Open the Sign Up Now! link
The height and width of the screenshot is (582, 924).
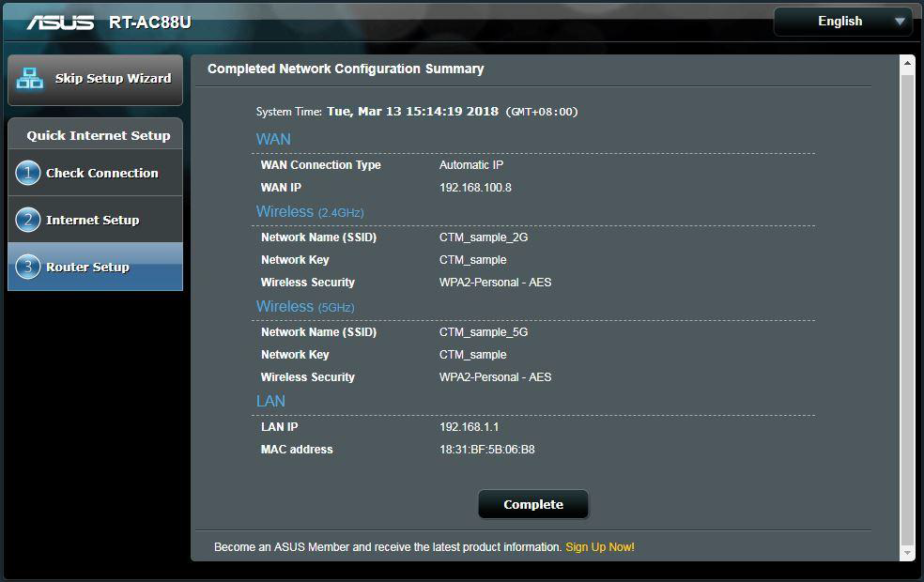(x=600, y=547)
